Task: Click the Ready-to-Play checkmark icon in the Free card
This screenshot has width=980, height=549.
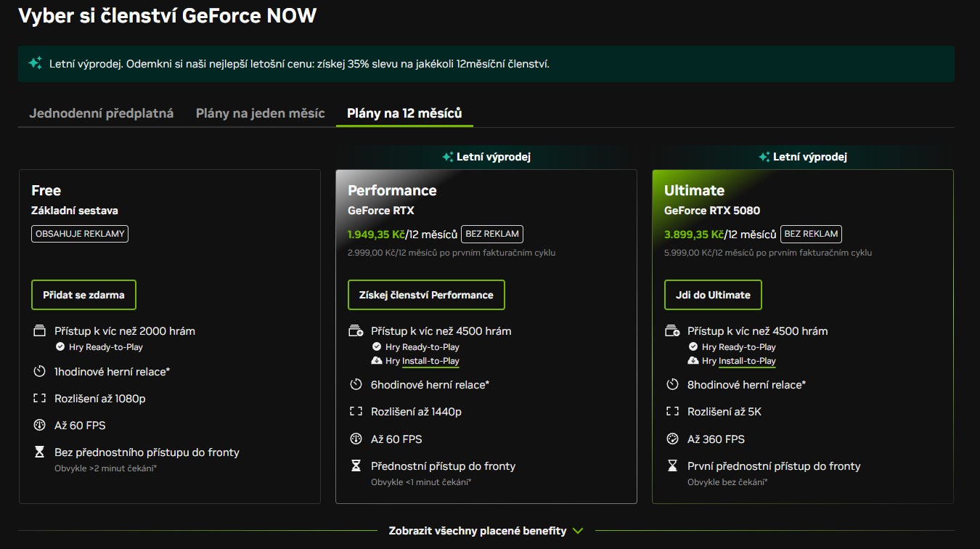Action: pos(60,347)
